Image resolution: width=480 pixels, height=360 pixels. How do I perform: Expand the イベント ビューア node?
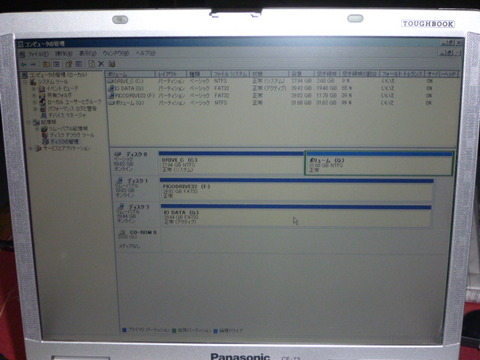click(34, 89)
